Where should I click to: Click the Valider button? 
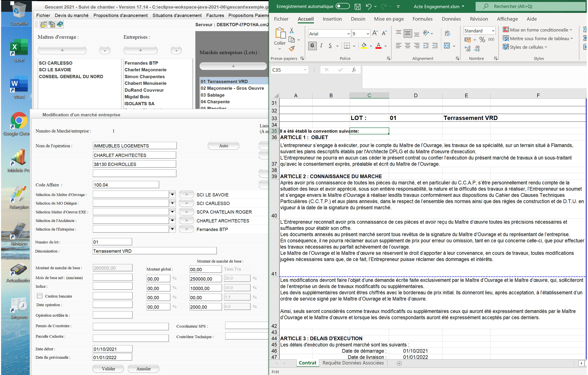click(108, 369)
